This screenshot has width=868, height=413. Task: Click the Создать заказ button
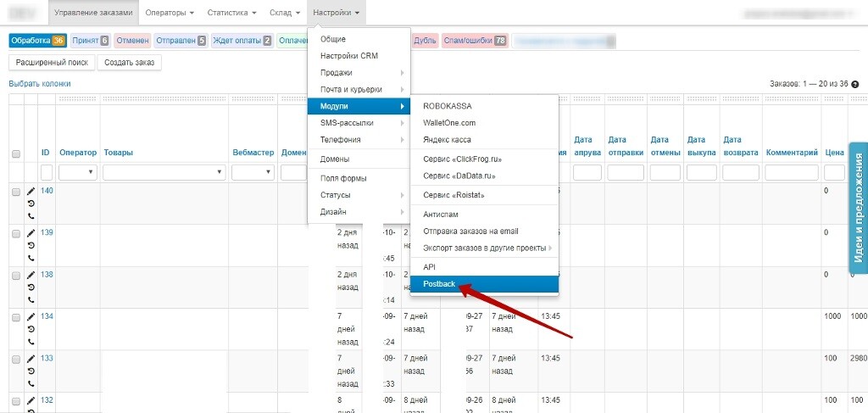tap(129, 62)
